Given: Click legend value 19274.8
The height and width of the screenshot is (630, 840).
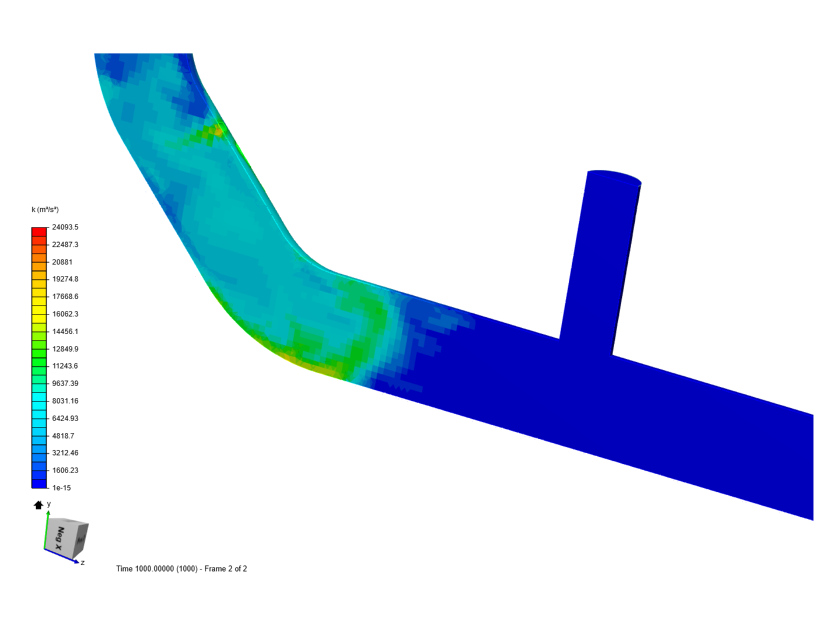Looking at the screenshot, I should tap(65, 279).
